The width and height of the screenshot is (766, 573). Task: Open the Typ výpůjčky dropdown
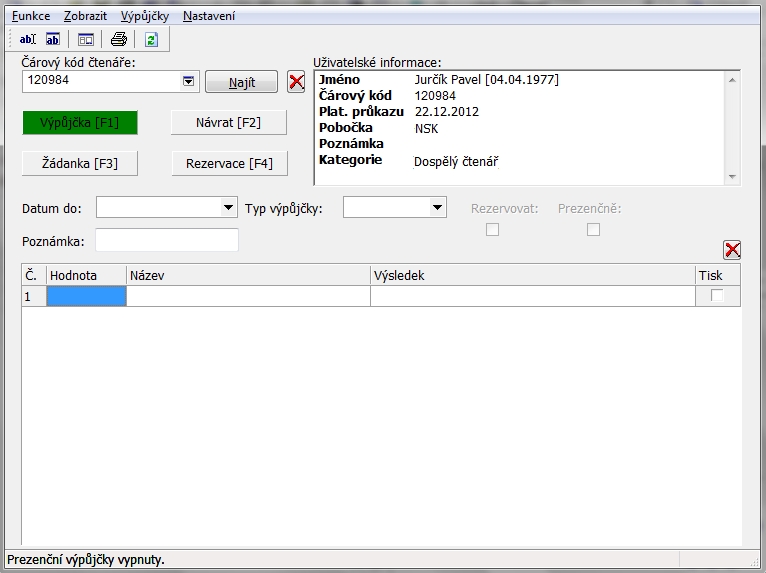click(x=437, y=208)
